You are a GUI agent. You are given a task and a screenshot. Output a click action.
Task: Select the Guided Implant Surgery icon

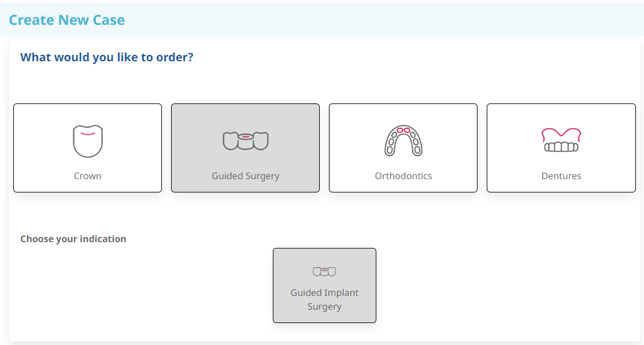pyautogui.click(x=324, y=271)
